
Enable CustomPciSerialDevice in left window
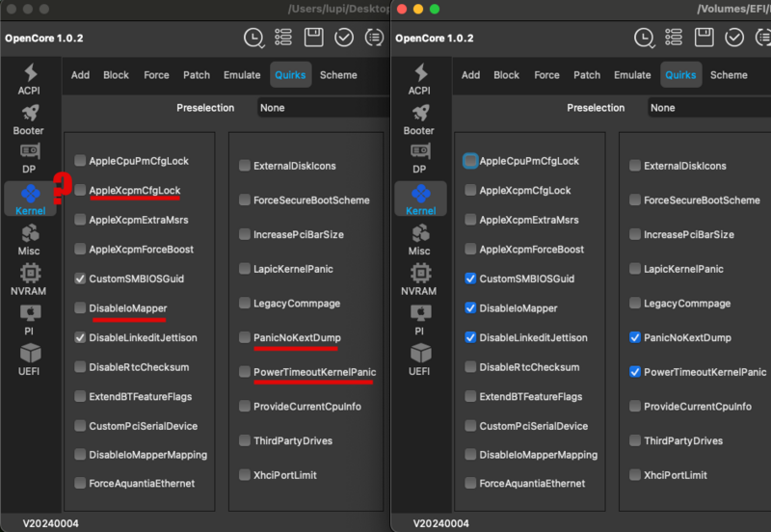coord(80,426)
